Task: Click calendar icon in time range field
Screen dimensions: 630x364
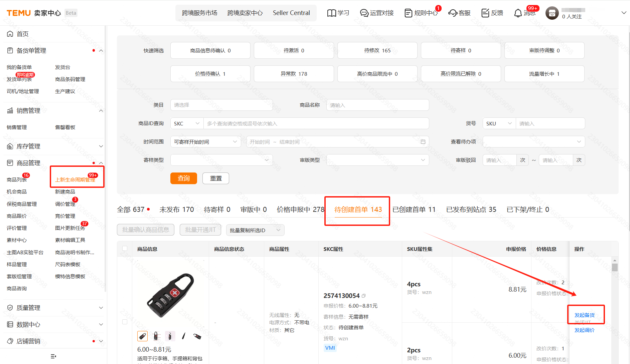Action: 423,142
